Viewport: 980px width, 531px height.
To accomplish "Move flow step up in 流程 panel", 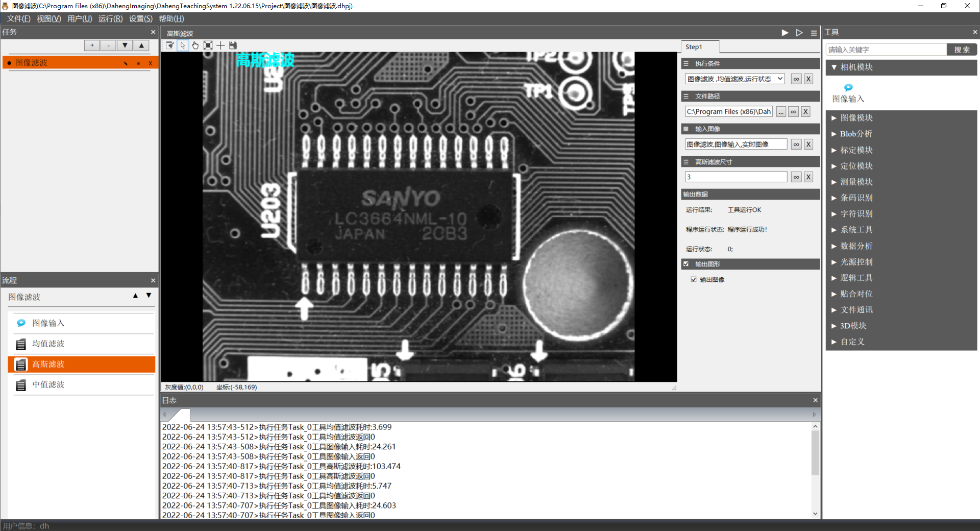I will [x=135, y=296].
